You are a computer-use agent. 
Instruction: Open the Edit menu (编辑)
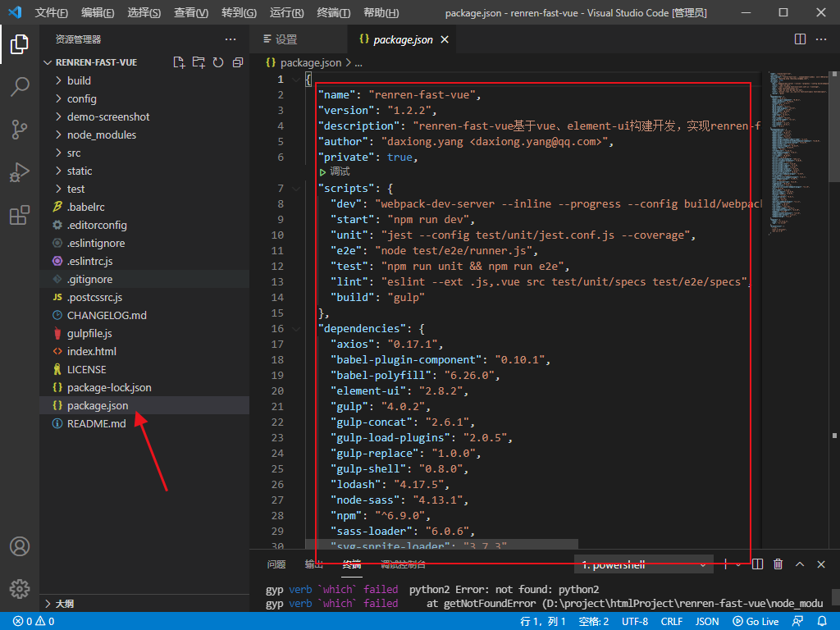click(x=98, y=12)
